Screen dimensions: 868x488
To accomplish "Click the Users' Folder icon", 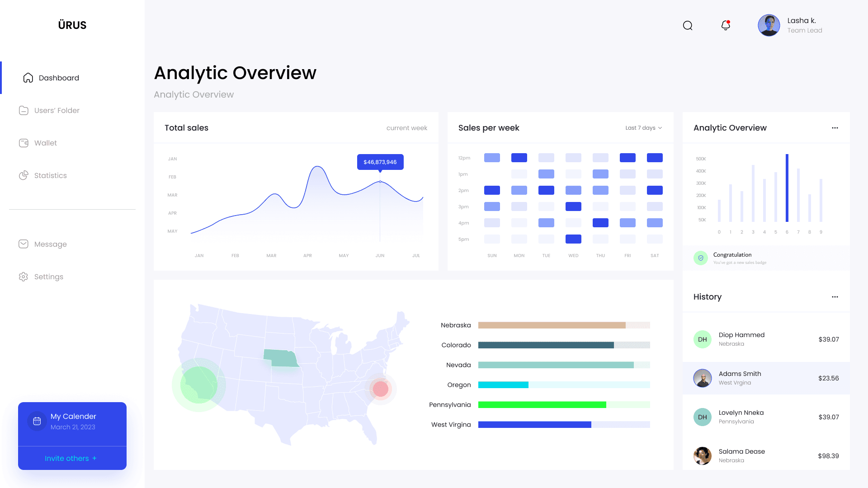I will coord(24,110).
